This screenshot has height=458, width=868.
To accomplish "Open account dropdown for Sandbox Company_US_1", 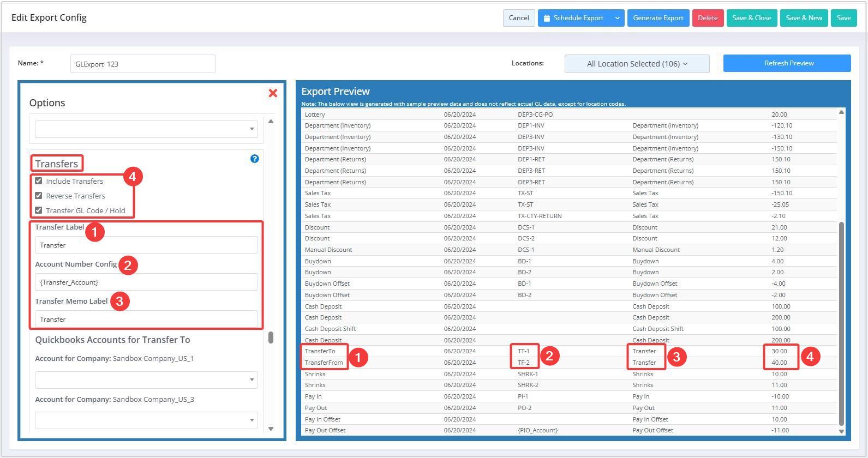I will tap(146, 379).
